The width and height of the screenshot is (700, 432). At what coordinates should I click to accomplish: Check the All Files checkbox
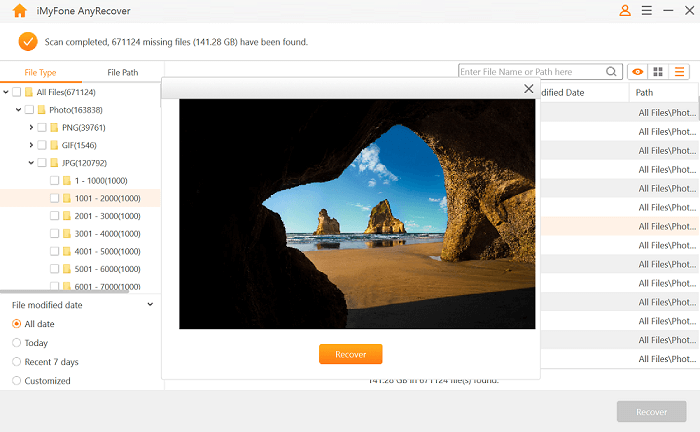17,92
